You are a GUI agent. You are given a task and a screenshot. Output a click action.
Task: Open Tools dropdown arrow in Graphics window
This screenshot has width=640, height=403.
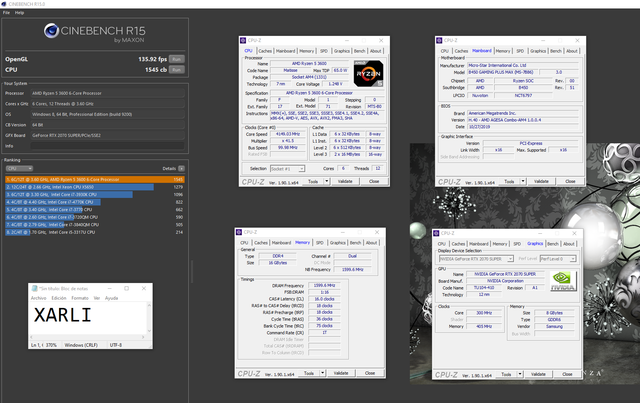click(520, 374)
